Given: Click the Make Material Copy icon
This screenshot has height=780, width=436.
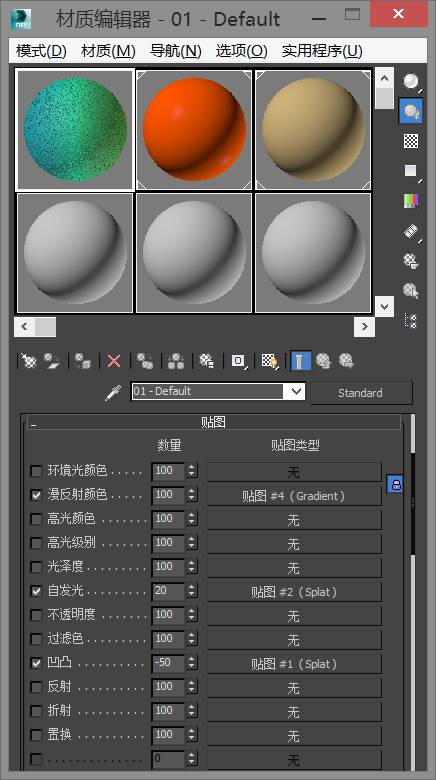Looking at the screenshot, I should coord(145,361).
